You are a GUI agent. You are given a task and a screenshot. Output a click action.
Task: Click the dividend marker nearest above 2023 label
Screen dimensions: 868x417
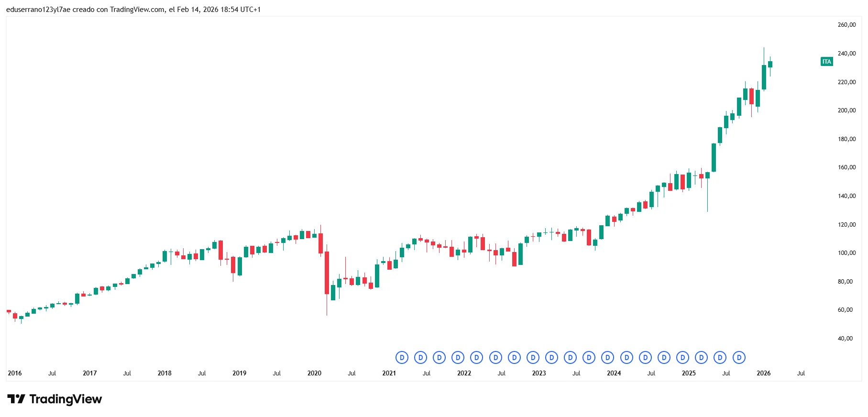coord(533,357)
